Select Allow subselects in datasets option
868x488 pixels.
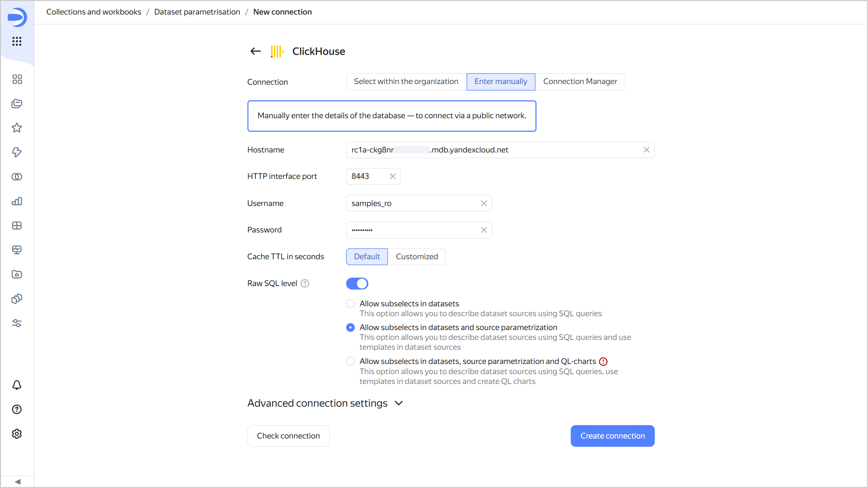click(351, 304)
